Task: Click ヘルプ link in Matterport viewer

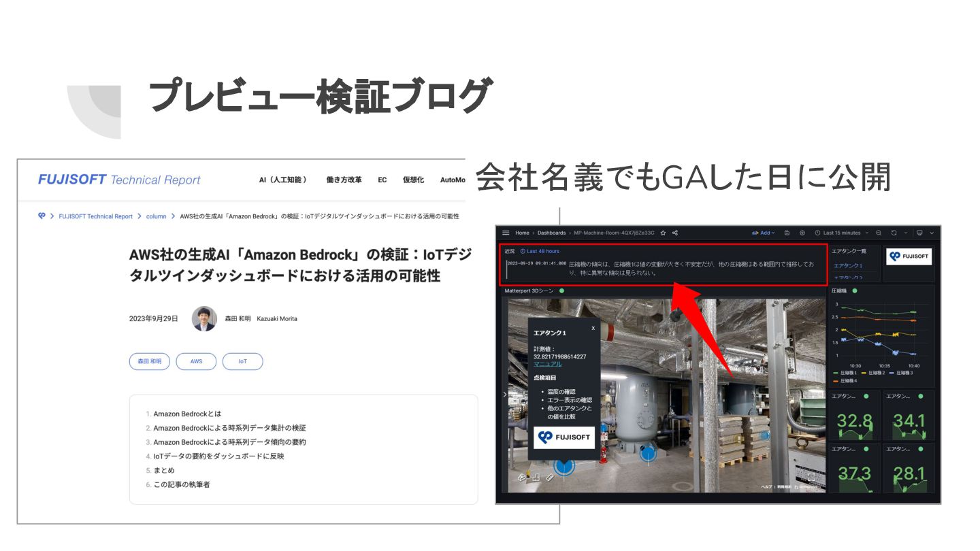Action: [766, 486]
